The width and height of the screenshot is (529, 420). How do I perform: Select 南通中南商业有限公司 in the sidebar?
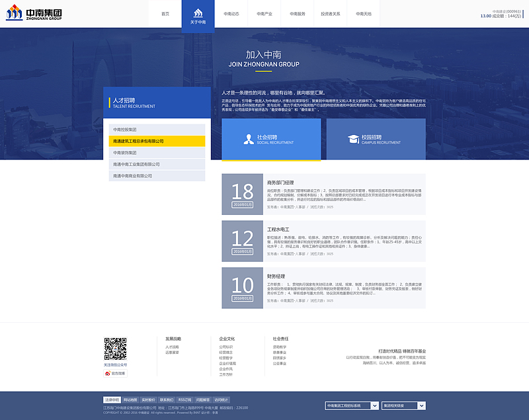157,176
